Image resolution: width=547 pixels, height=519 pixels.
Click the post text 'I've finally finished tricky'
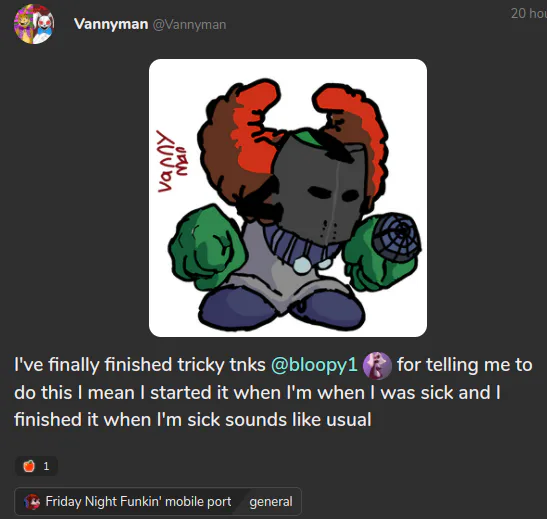[119, 365]
